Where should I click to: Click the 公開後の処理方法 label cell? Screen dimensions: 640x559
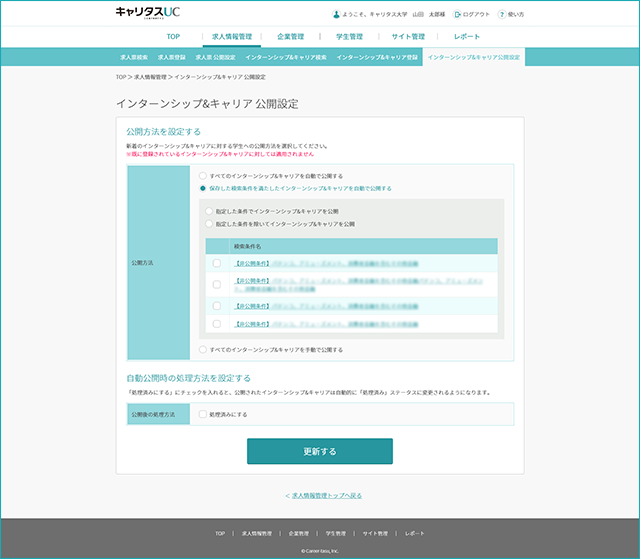(x=158, y=414)
